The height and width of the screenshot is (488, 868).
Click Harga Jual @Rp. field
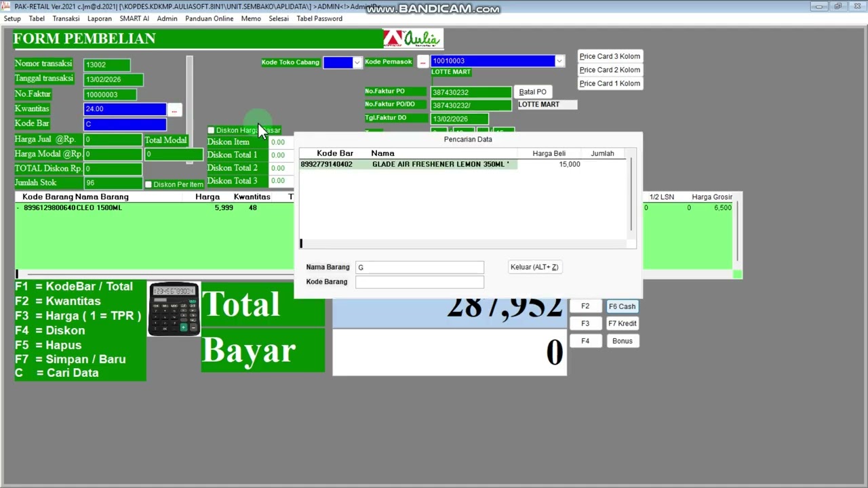coord(113,140)
